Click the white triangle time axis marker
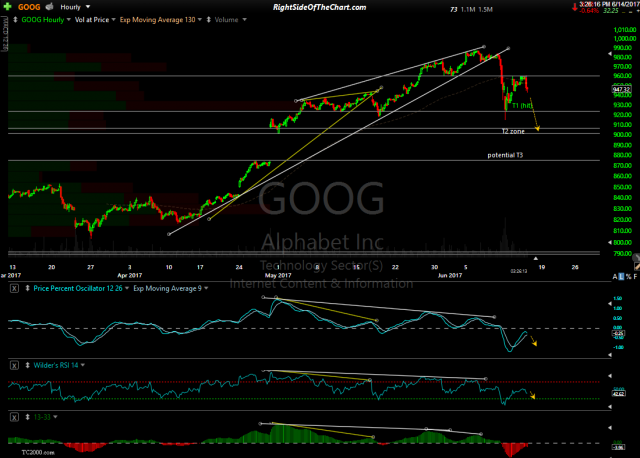The height and width of the screenshot is (458, 640). (x=536, y=258)
